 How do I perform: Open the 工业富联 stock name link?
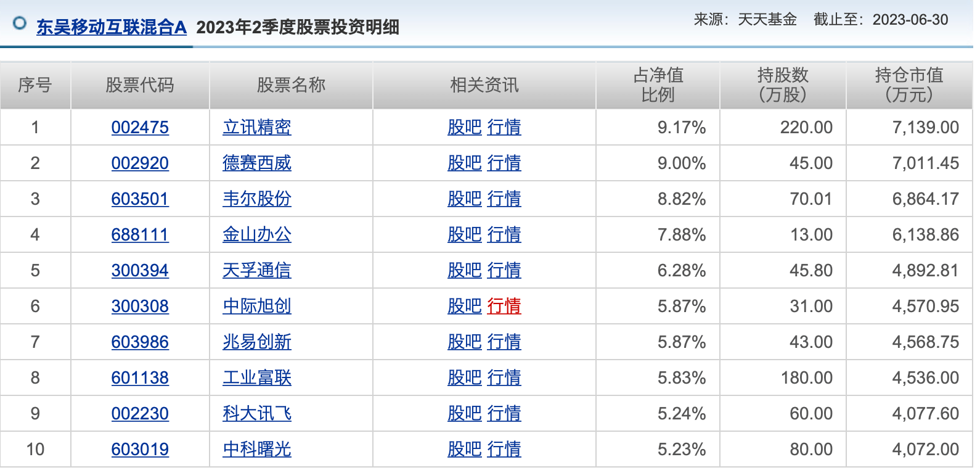tap(257, 378)
